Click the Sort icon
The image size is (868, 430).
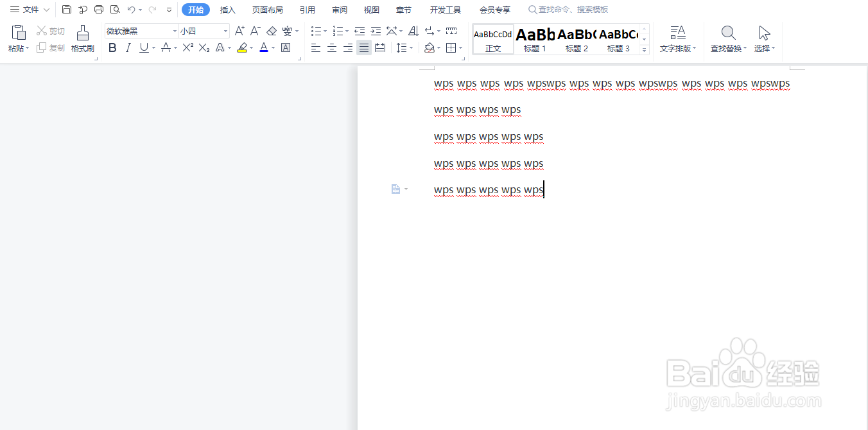tap(413, 31)
